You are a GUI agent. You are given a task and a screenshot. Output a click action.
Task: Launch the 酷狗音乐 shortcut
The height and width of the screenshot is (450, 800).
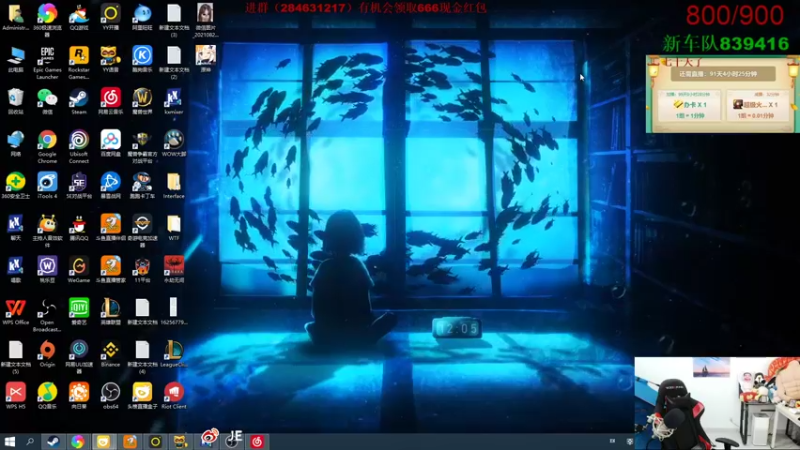pyautogui.click(x=142, y=59)
